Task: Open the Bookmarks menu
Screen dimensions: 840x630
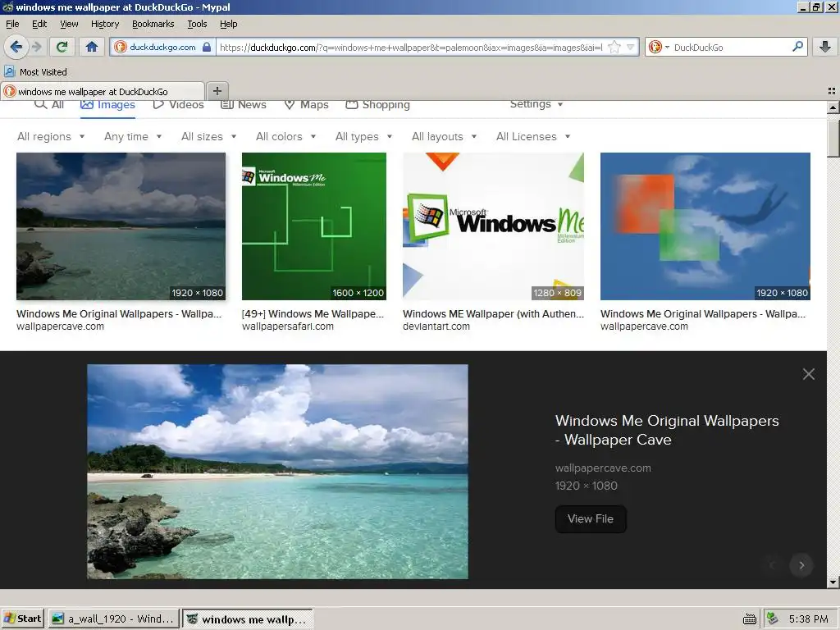Action: point(153,24)
